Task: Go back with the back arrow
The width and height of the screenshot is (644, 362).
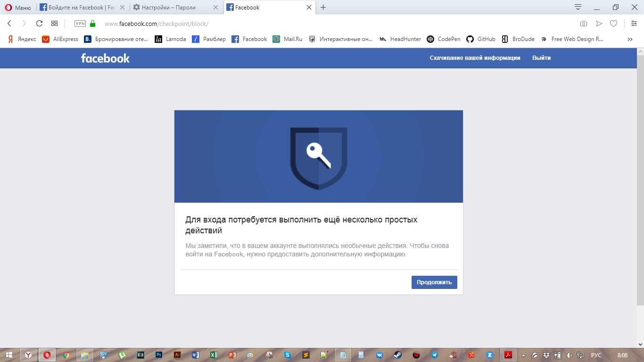Action: (9, 24)
